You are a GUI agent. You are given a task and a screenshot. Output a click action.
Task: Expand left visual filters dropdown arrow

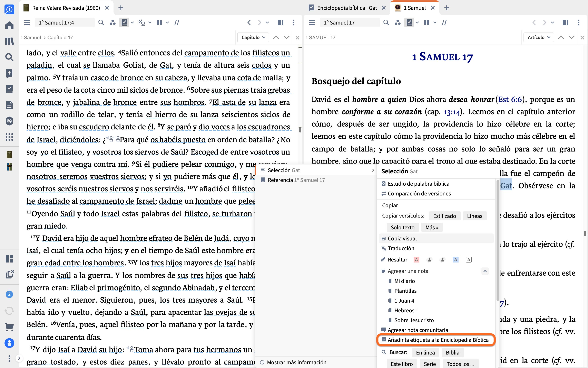pos(132,23)
